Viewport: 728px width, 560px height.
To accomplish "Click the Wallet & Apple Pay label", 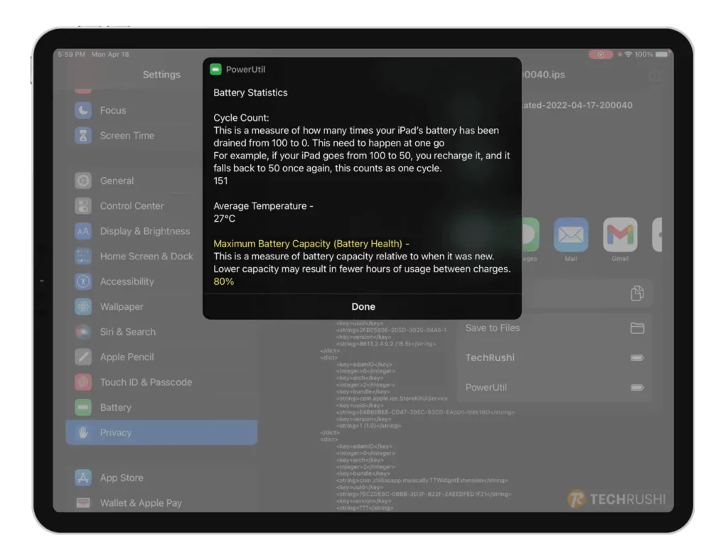I will coord(141,503).
